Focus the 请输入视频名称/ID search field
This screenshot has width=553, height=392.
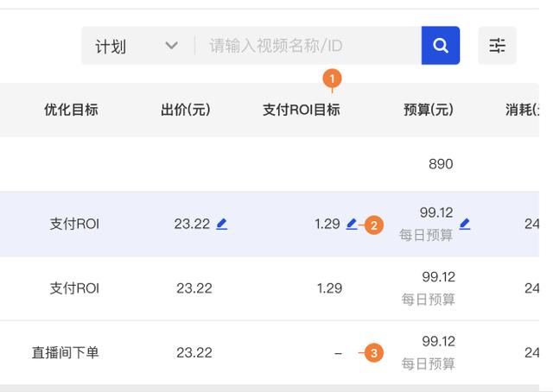308,46
